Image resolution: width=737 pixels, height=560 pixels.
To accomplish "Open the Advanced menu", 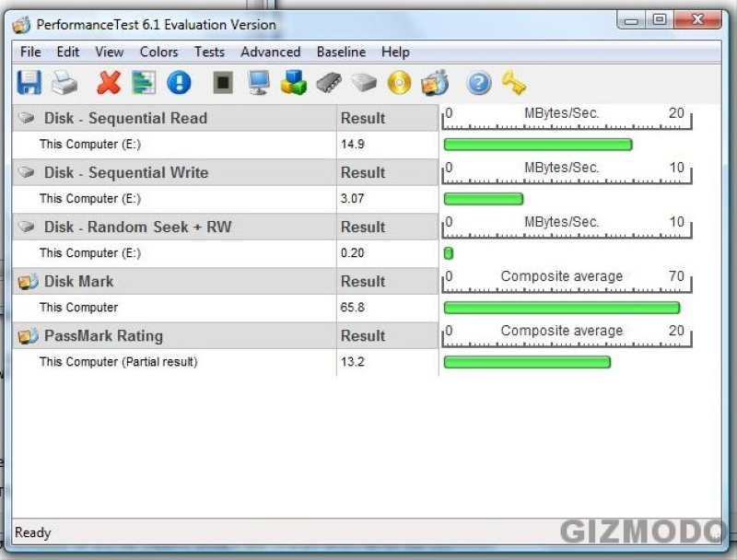I will coord(270,52).
